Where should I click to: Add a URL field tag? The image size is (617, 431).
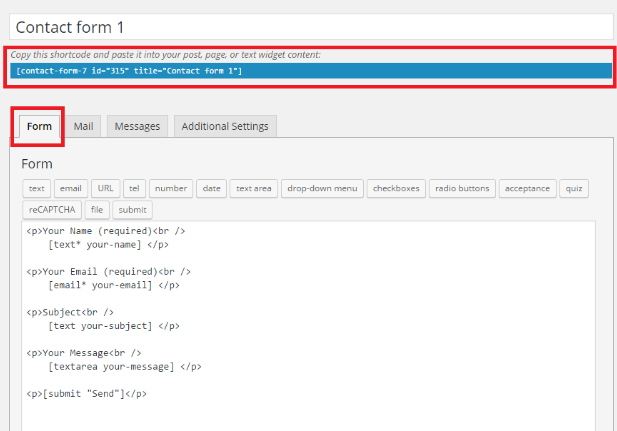105,189
